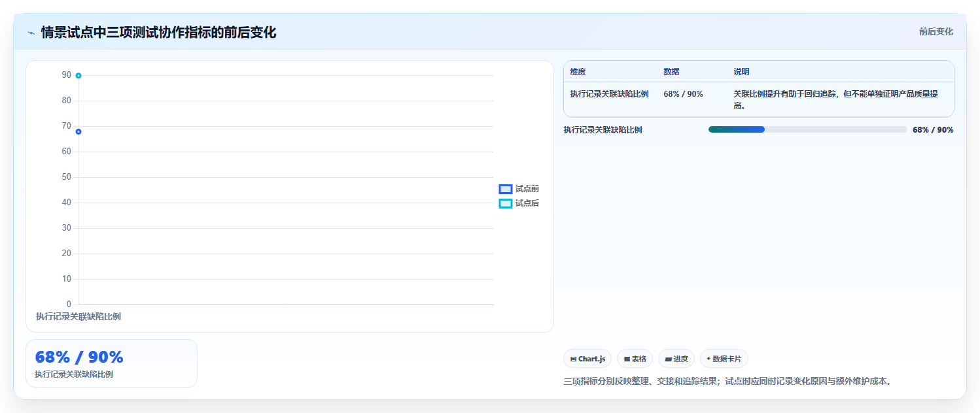This screenshot has height=413, width=980.
Task: Click the 表格 tag chip
Action: (x=635, y=359)
